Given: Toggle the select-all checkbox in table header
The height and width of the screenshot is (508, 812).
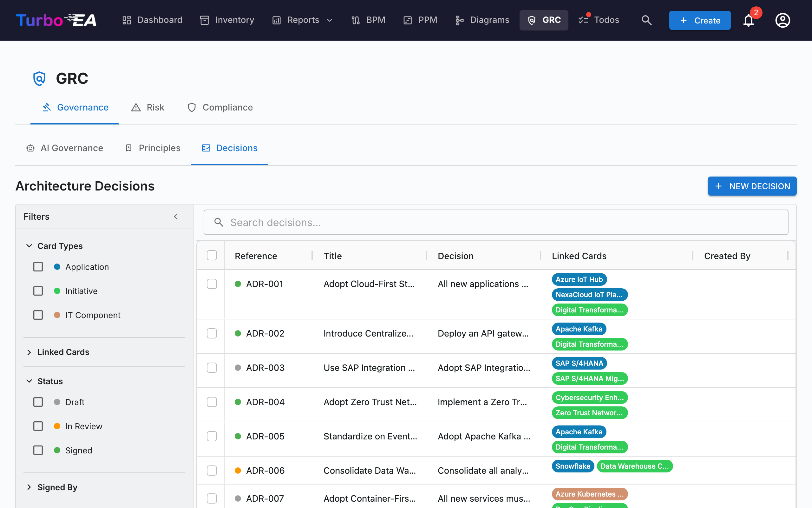Looking at the screenshot, I should click(212, 255).
